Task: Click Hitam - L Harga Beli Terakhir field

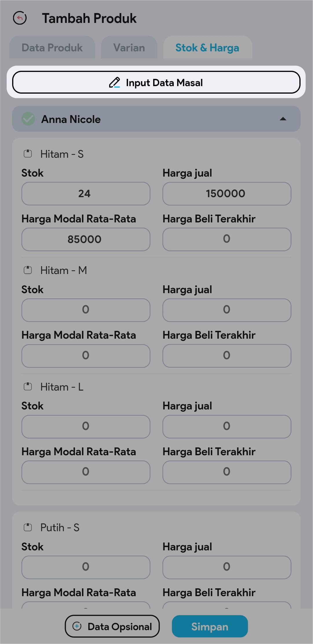Action: click(x=227, y=472)
